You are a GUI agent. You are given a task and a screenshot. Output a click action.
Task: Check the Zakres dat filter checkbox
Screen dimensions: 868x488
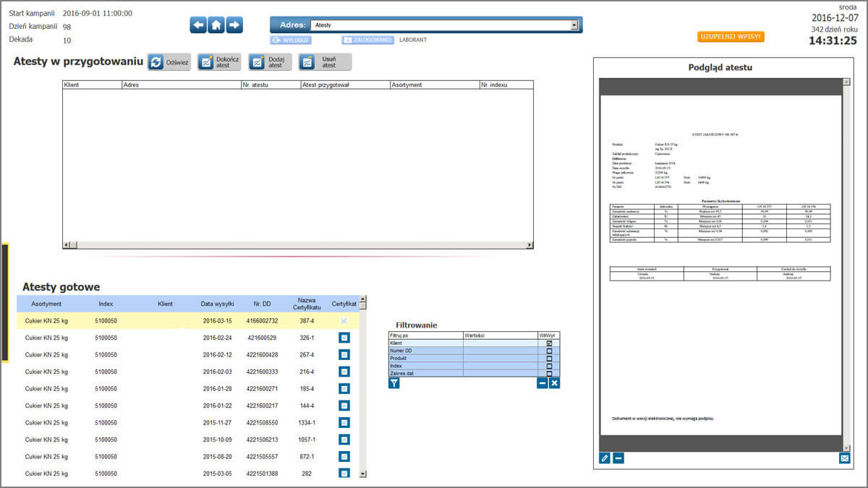point(549,374)
